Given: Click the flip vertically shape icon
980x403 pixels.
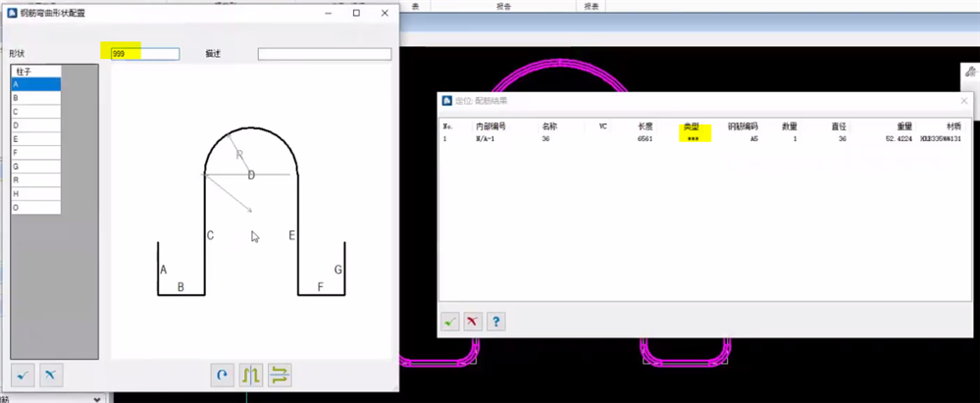Looking at the screenshot, I should [x=280, y=375].
